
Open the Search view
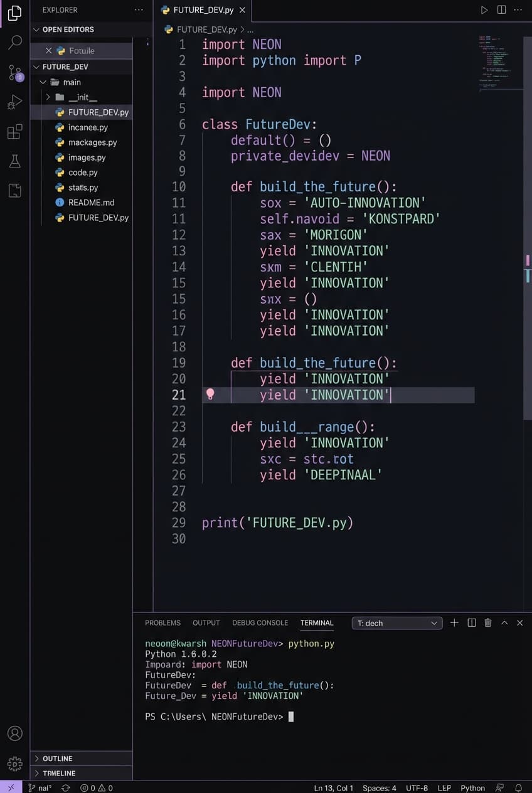(x=14, y=42)
